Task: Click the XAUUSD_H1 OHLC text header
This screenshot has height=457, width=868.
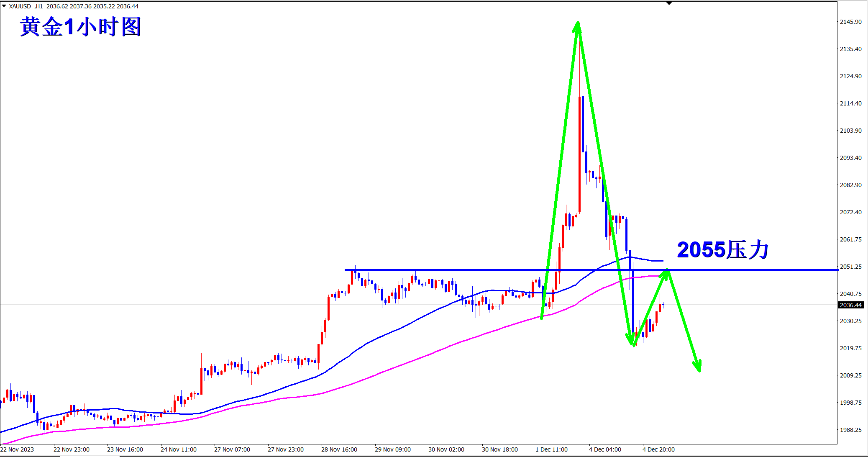Action: (x=74, y=6)
